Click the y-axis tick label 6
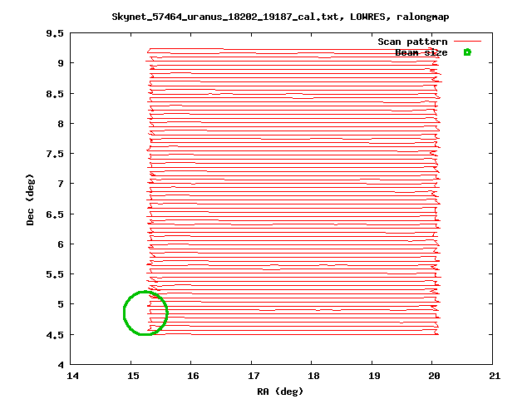The image size is (532, 399). [x=61, y=244]
